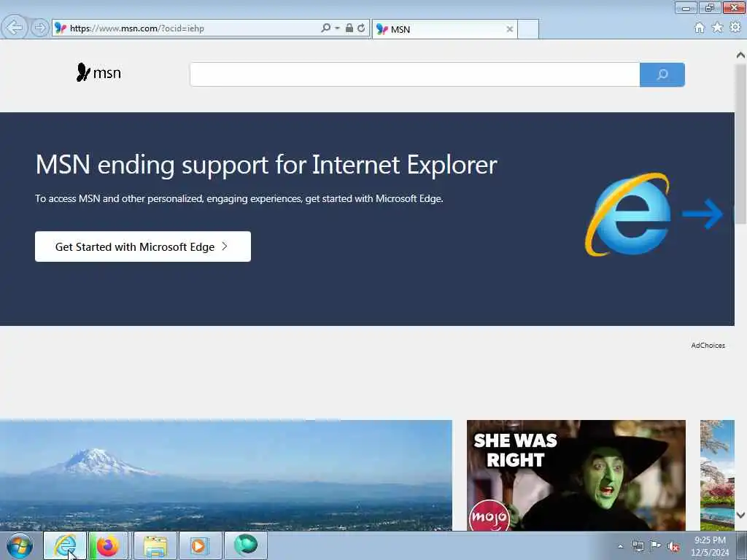Click the scrollbar up arrow

click(x=740, y=55)
